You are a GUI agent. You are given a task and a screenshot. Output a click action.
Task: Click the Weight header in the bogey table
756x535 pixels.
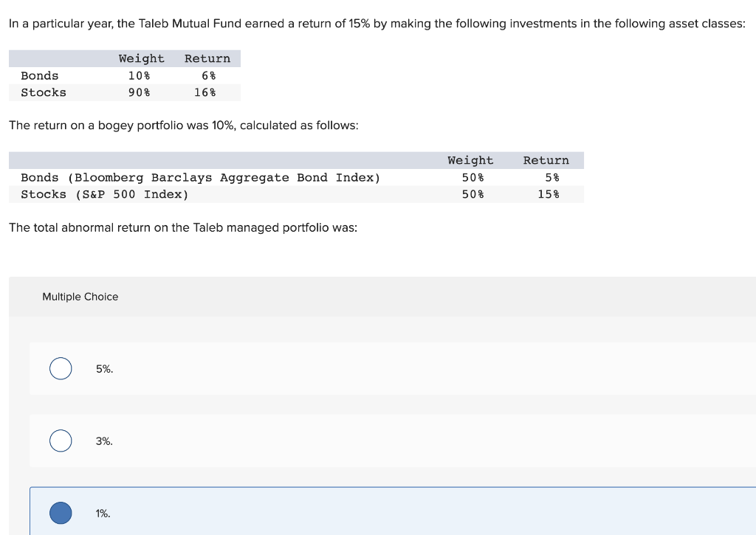470,160
